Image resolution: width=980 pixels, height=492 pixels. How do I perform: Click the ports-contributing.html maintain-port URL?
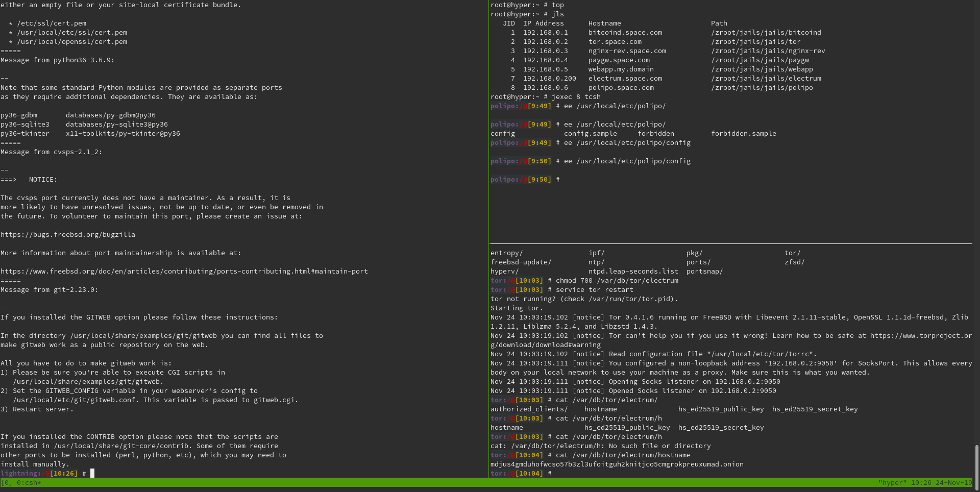[x=184, y=272]
